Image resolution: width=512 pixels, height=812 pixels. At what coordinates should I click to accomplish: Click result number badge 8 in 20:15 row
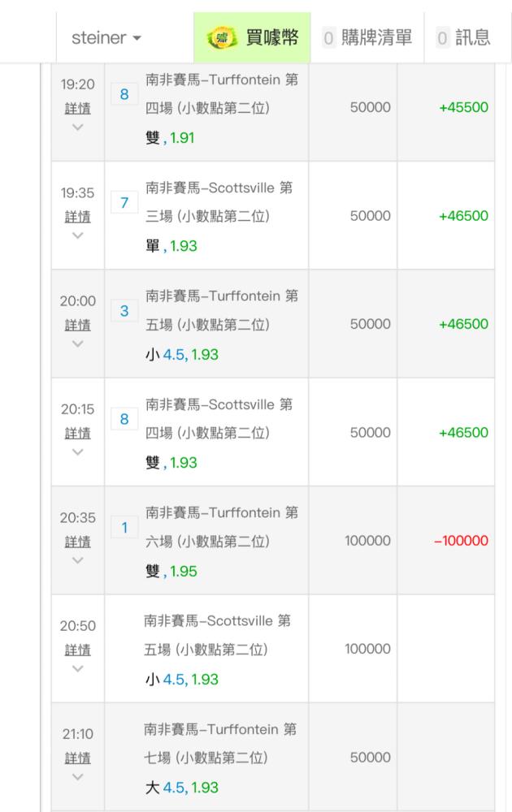[x=124, y=419]
